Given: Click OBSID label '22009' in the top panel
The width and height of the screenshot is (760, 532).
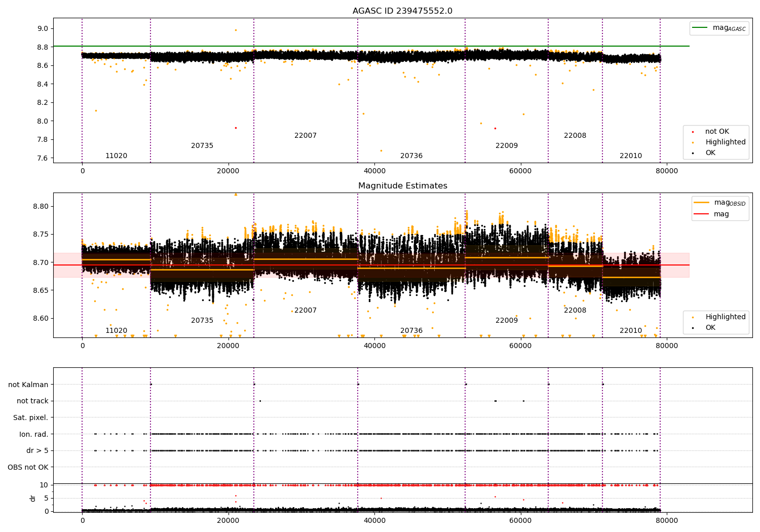Looking at the screenshot, I should tap(507, 146).
